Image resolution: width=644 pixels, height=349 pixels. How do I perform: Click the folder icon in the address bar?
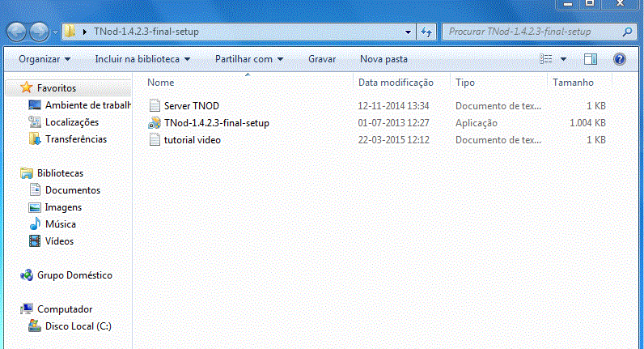tap(70, 32)
